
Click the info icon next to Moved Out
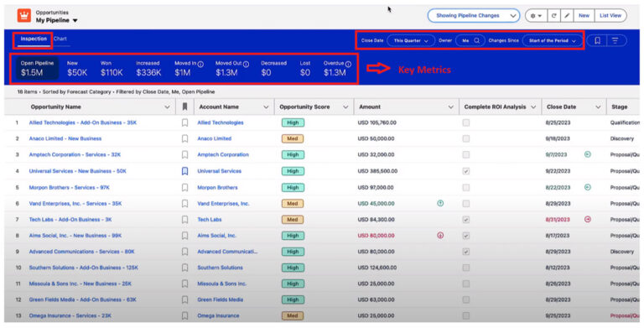click(246, 64)
